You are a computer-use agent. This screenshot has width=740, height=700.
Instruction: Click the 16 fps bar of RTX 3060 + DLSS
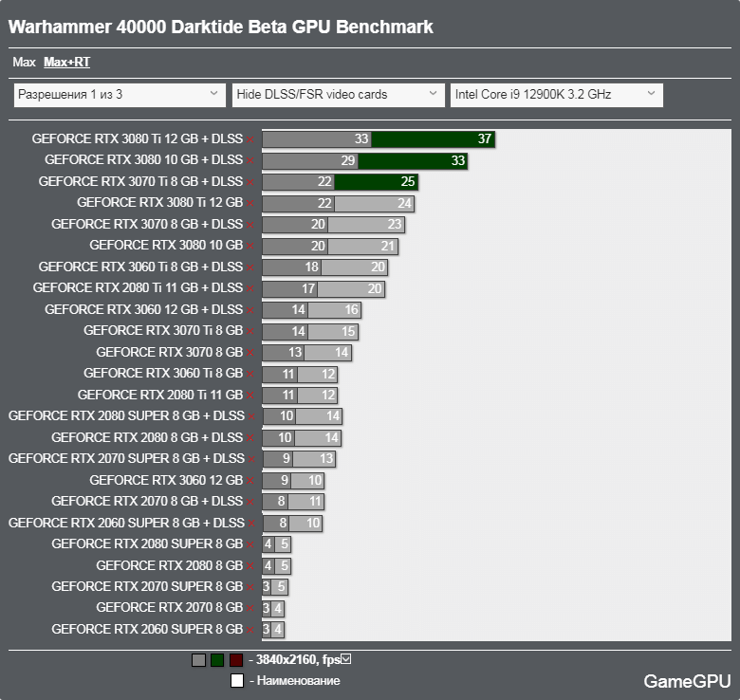[335, 310]
